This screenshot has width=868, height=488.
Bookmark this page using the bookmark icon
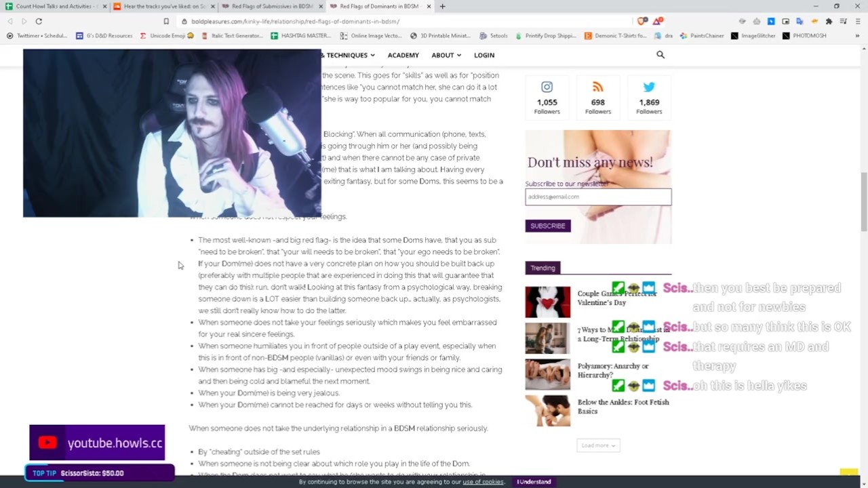pos(166,21)
